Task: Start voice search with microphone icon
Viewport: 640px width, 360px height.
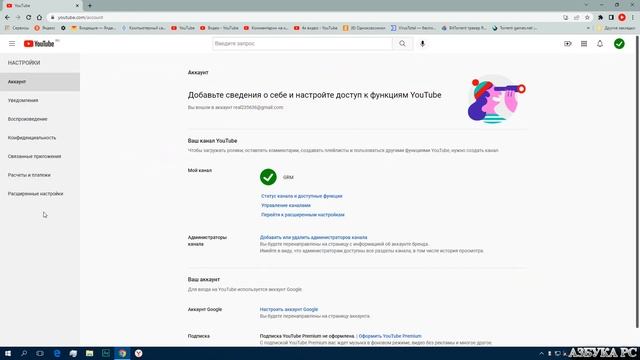Action: 422,44
